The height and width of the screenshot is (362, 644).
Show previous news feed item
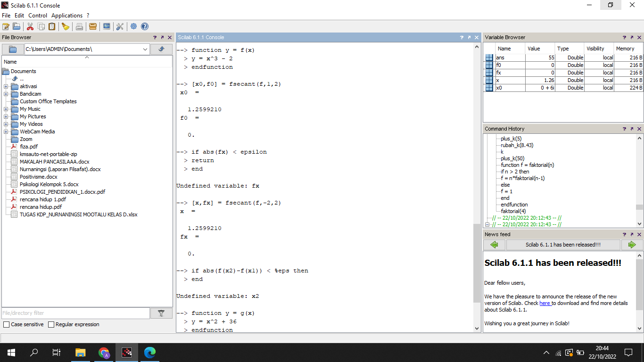[494, 245]
